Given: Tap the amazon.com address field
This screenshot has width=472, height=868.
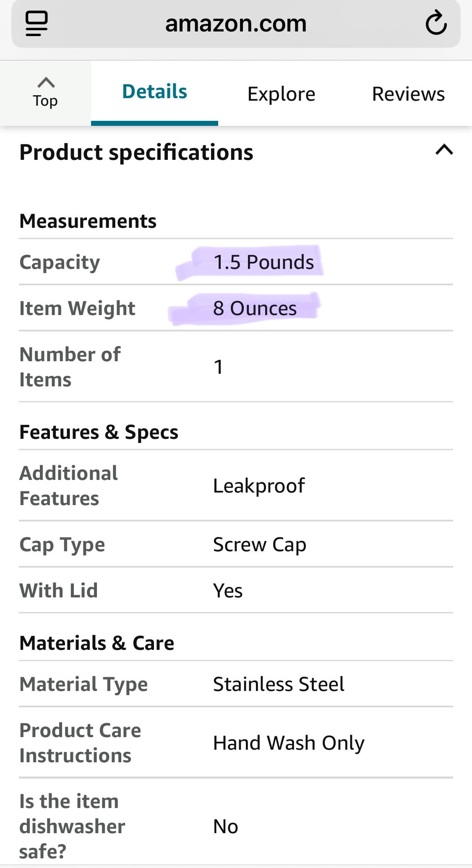Looking at the screenshot, I should click(x=236, y=23).
